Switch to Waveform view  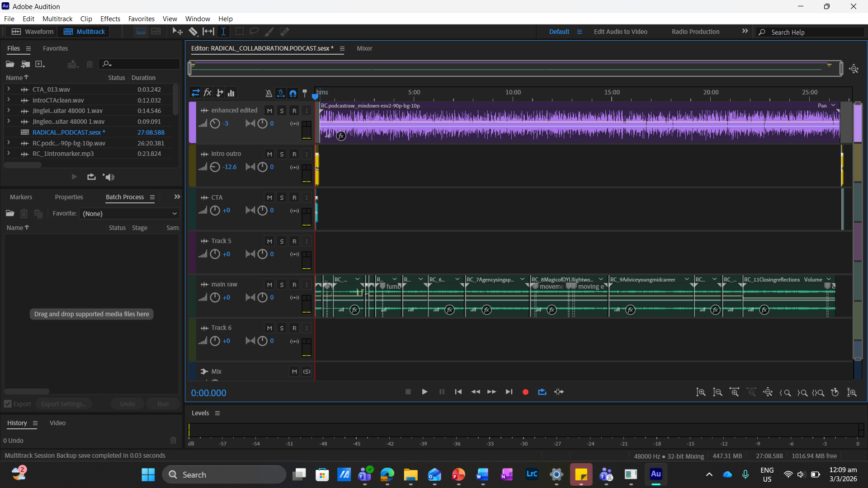pos(32,32)
